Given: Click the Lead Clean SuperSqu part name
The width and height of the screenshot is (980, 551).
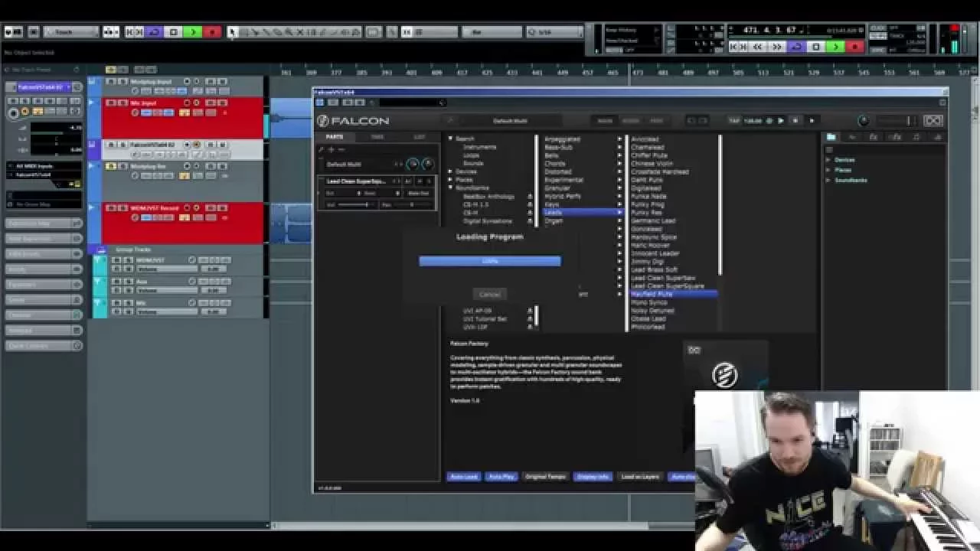Looking at the screenshot, I should click(x=354, y=181).
